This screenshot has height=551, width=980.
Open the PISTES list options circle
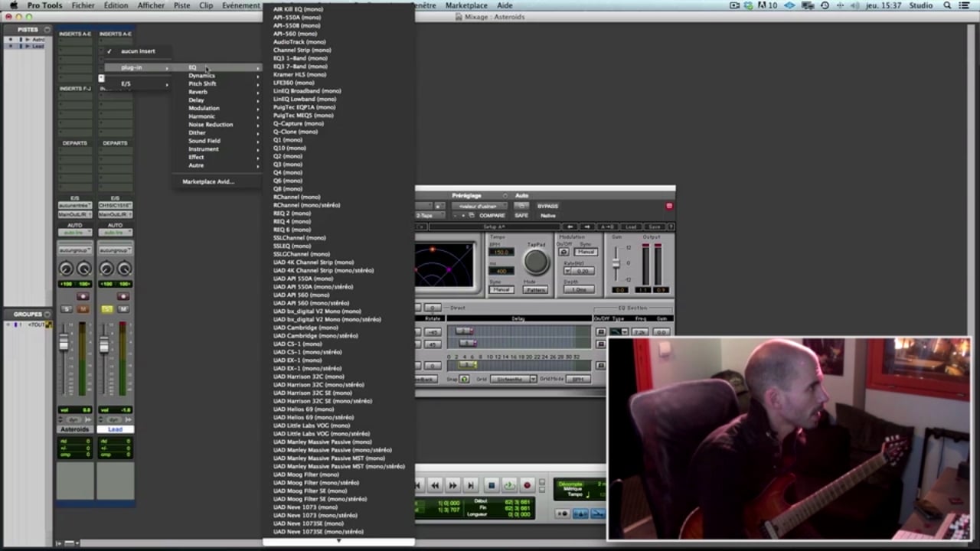point(47,30)
